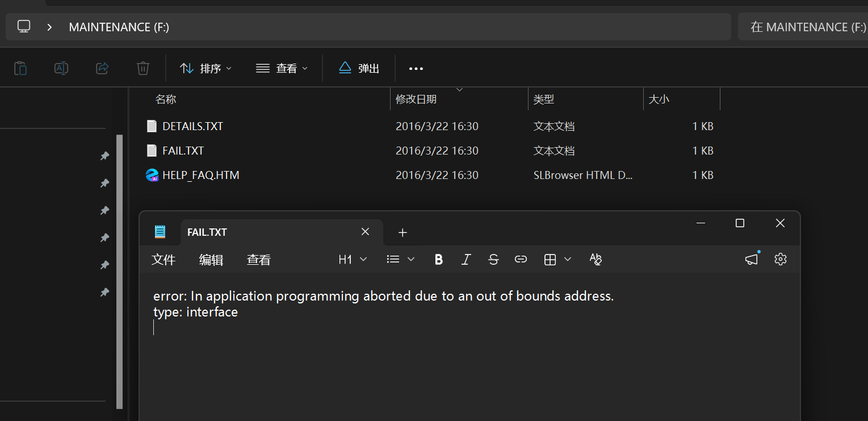
Task: Click the HELP_FAQ.HTM browser icon
Action: (152, 175)
